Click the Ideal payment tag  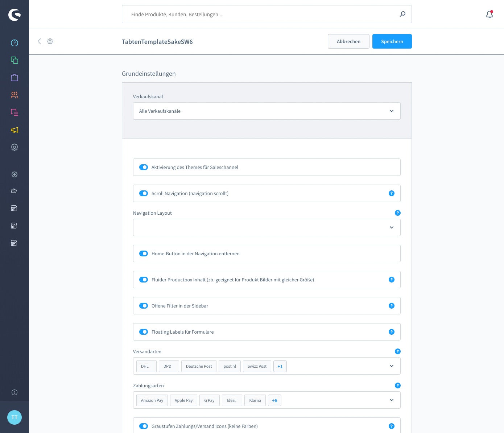232,400
